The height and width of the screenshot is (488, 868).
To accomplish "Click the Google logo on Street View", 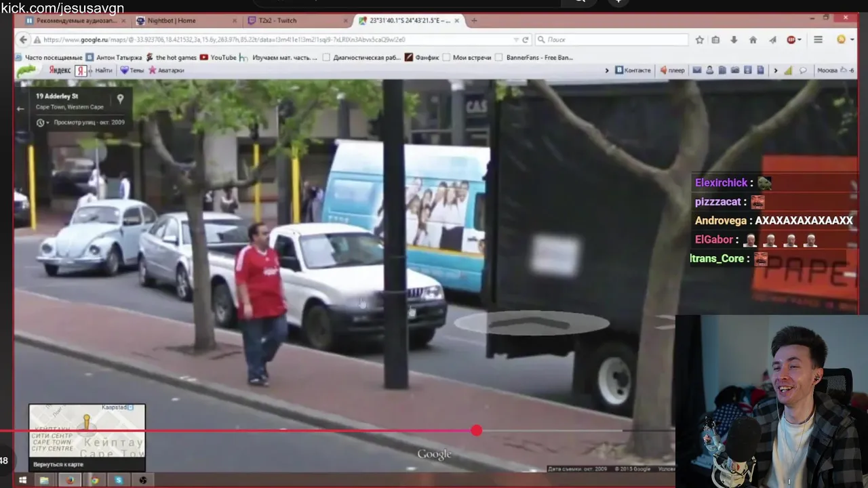I will click(434, 454).
